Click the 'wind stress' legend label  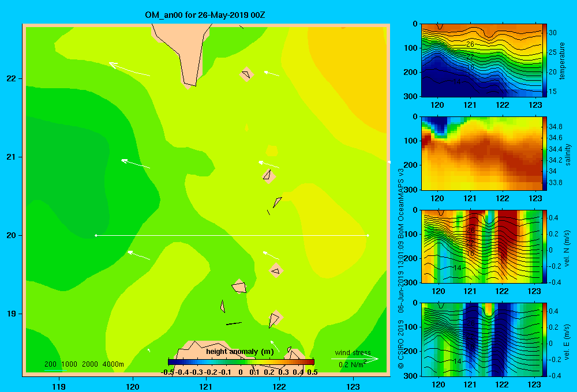pos(353,353)
